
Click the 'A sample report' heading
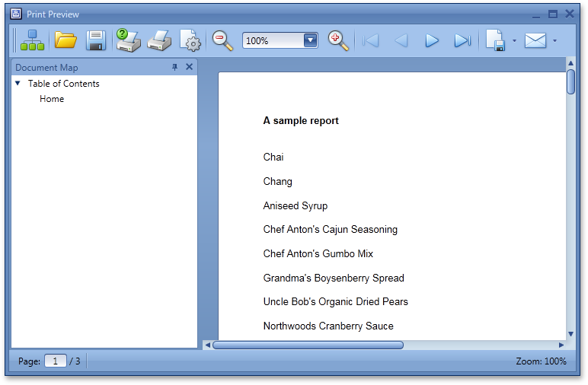pyautogui.click(x=301, y=120)
